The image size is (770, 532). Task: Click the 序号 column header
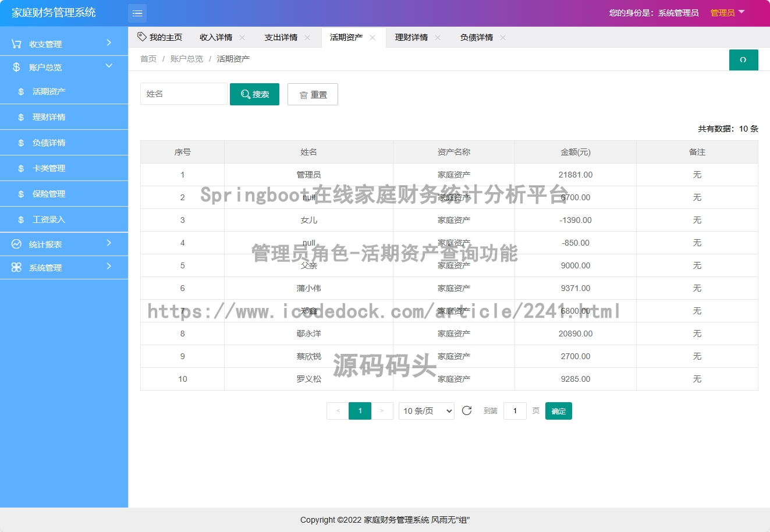[182, 152]
